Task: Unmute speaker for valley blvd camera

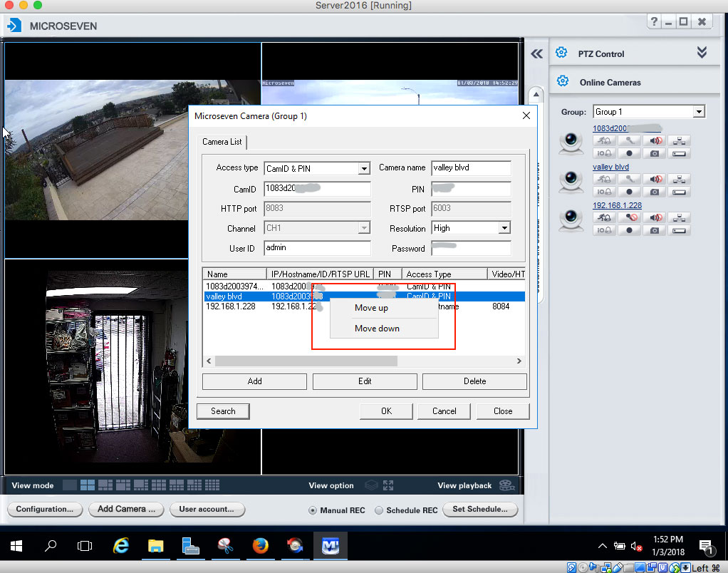Action: tap(655, 179)
